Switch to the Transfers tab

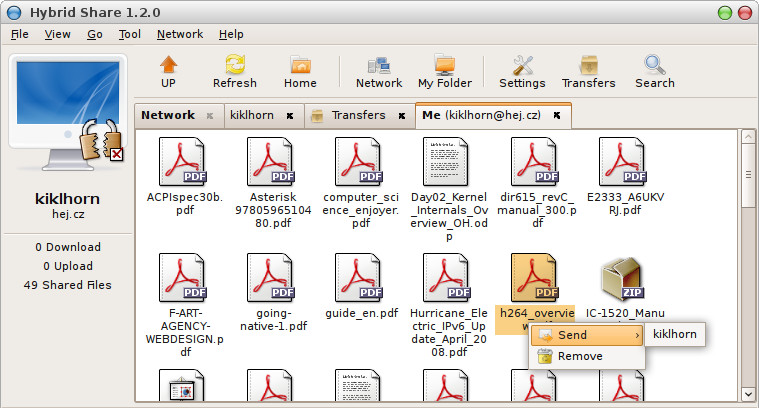(358, 115)
